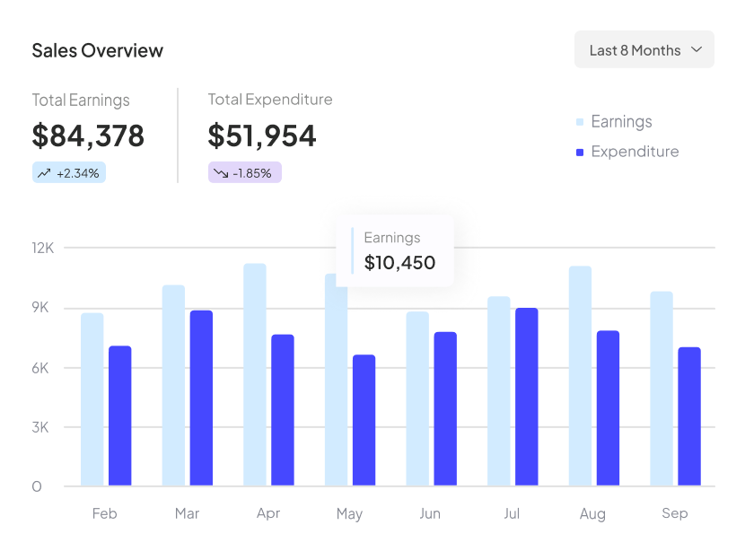Select the May expenditure bar
The image size is (745, 560).
coord(364,420)
